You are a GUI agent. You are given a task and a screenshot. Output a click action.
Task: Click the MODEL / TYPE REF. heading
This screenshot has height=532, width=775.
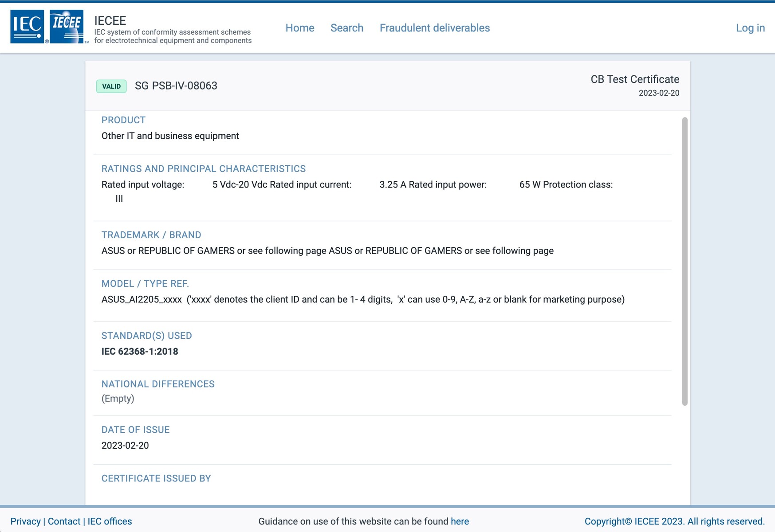(145, 284)
